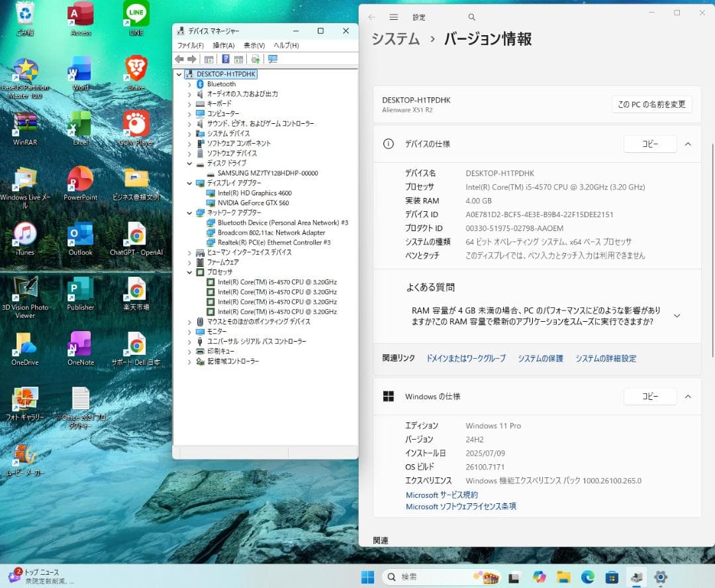715x588 pixels.
Task: Expand the RAM capacity FAQ chevron
Action: point(677,316)
